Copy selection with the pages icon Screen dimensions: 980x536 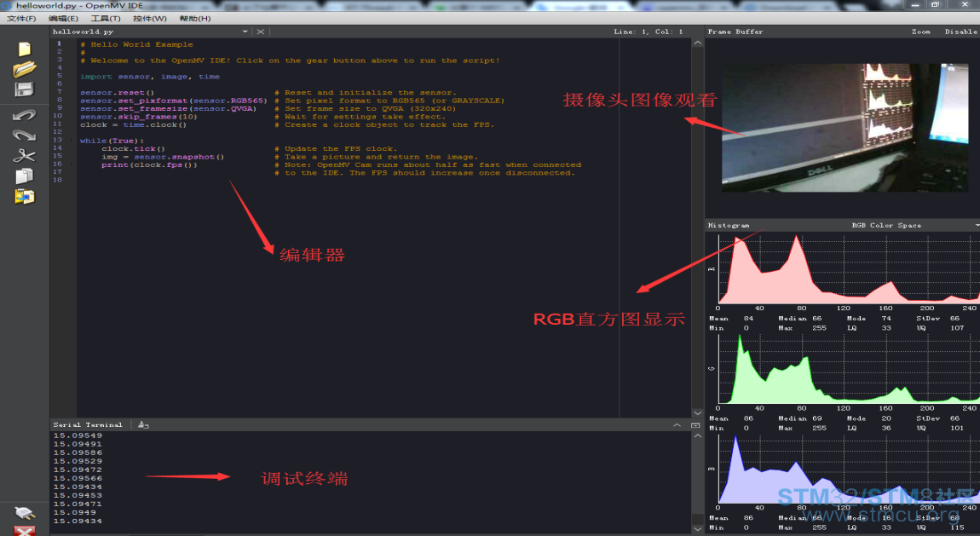24,176
